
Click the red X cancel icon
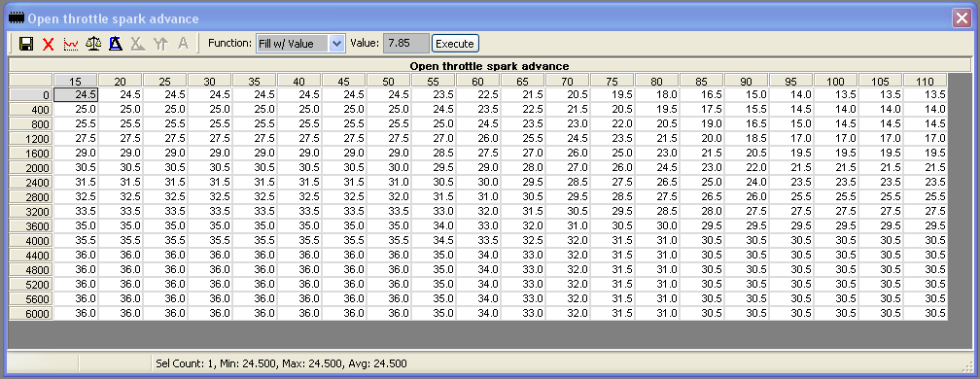tap(49, 44)
